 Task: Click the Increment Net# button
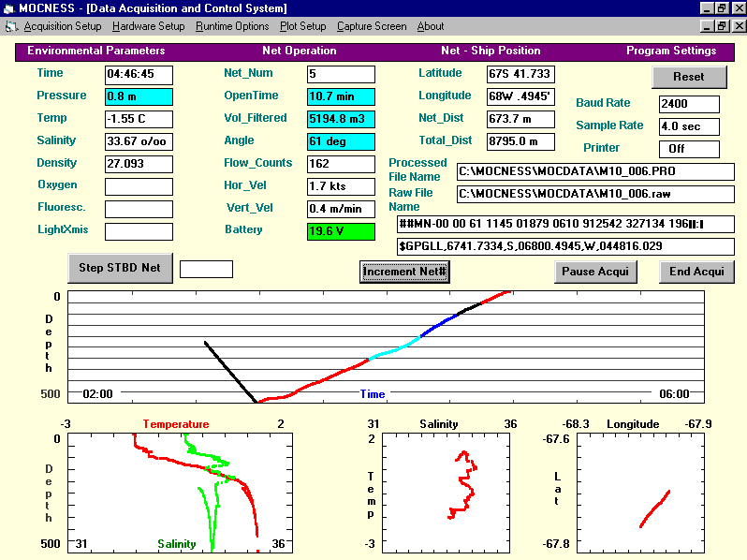[x=404, y=272]
